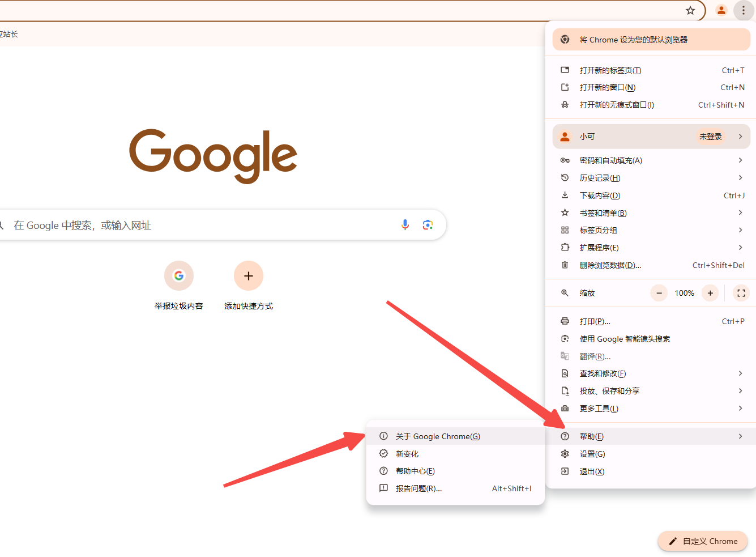
Task: Select 翻译 menu entry
Action: [651, 356]
